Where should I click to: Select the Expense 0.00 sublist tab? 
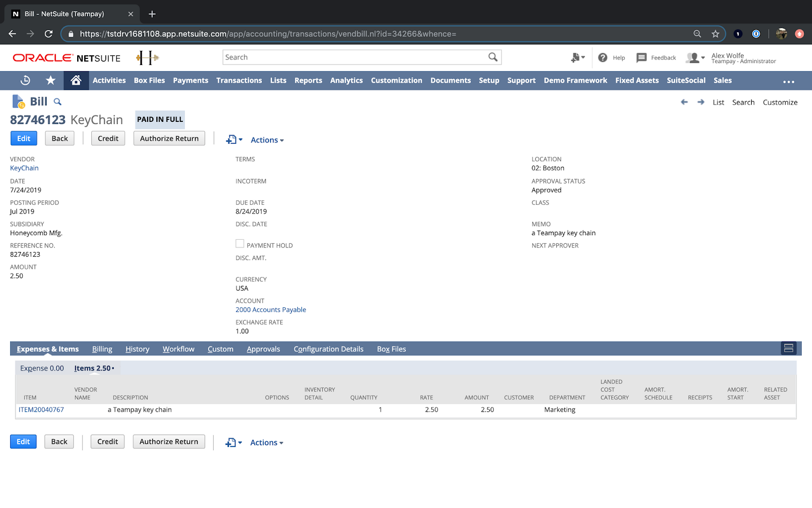tap(42, 368)
